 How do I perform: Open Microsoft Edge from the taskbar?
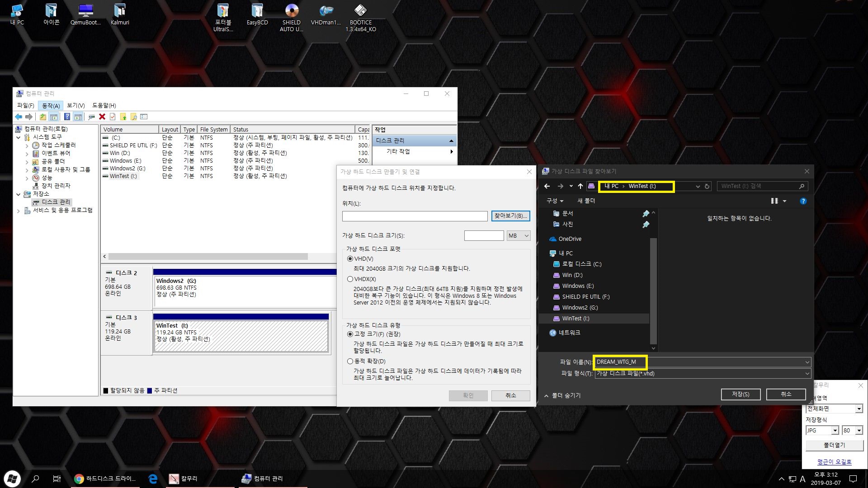153,479
